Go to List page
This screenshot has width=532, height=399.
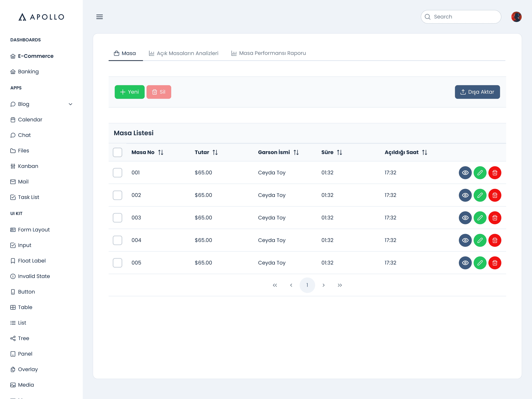tap(18, 323)
